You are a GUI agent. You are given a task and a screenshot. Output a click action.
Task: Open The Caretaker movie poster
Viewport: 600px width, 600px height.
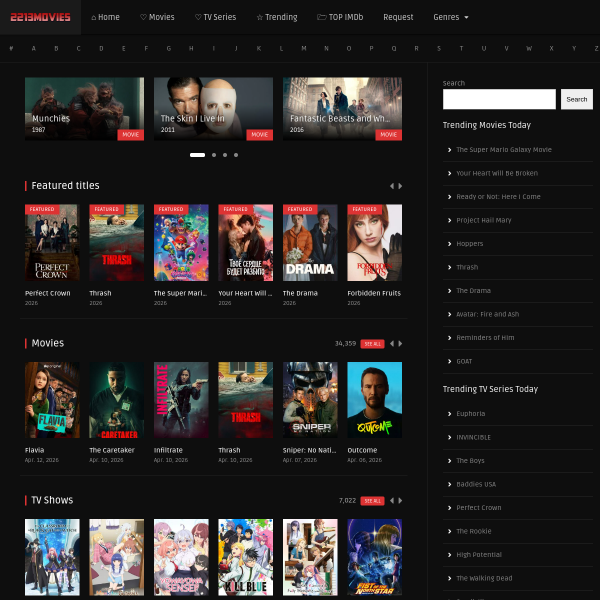[x=117, y=400]
